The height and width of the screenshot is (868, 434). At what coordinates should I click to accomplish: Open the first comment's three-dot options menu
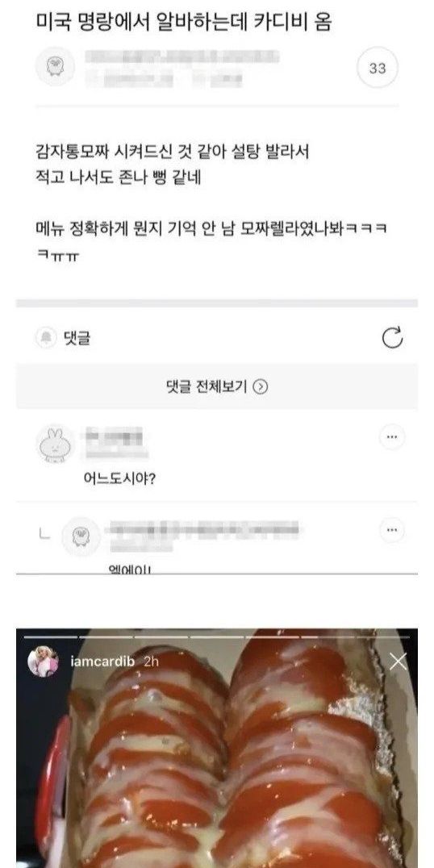(x=392, y=437)
